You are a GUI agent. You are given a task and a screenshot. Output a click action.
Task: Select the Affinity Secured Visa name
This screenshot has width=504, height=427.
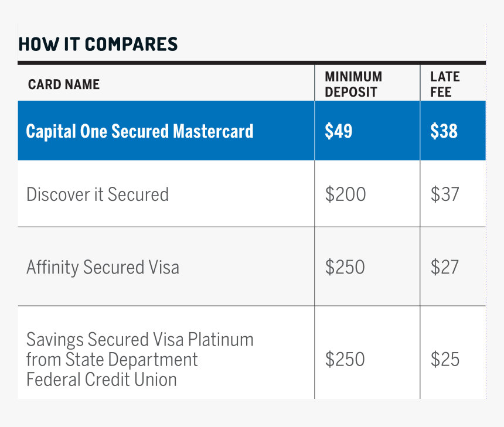[x=103, y=268]
